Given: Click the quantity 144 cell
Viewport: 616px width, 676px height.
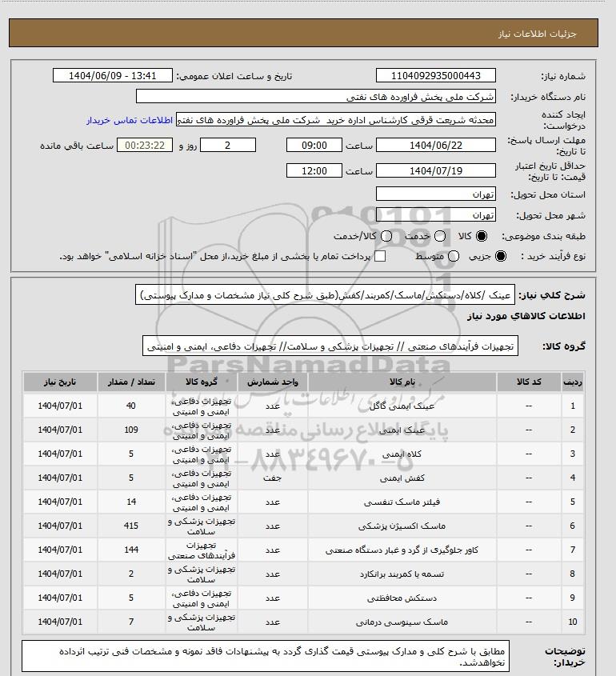Looking at the screenshot, I should click(x=131, y=550).
